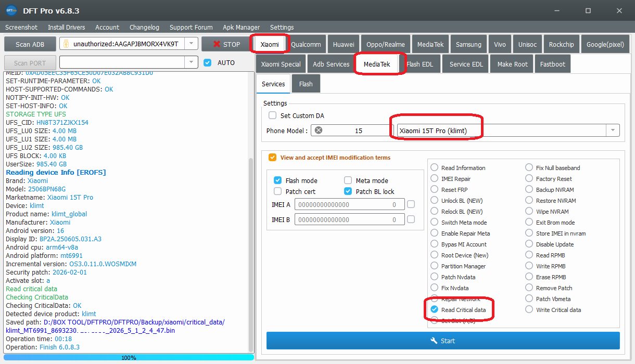This screenshot has width=635, height=364.
Task: Enable the Set Custom DA checkbox
Action: point(272,115)
